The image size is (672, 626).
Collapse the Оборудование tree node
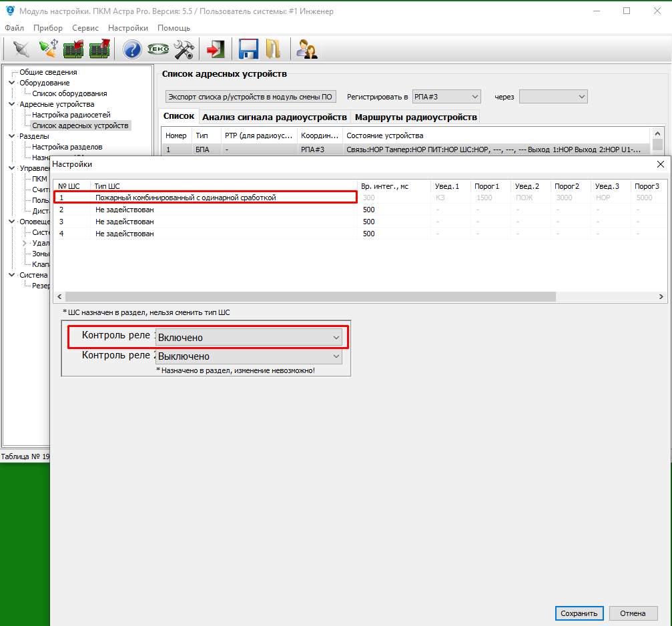(x=11, y=83)
